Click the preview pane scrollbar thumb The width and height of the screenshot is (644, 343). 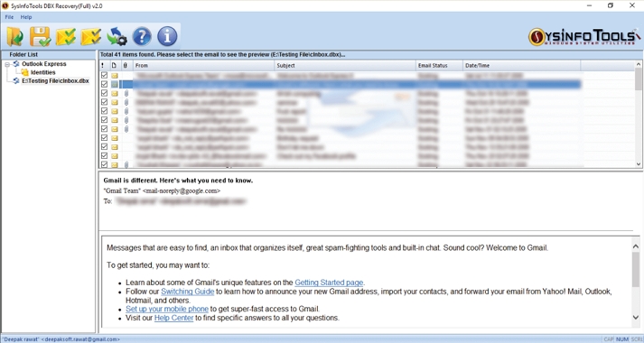click(636, 270)
